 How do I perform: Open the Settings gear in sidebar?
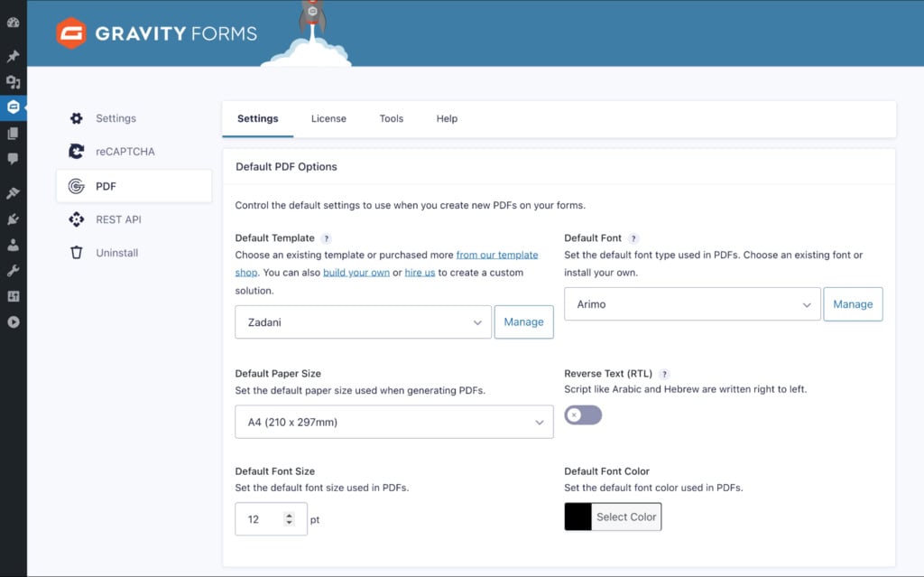point(77,118)
